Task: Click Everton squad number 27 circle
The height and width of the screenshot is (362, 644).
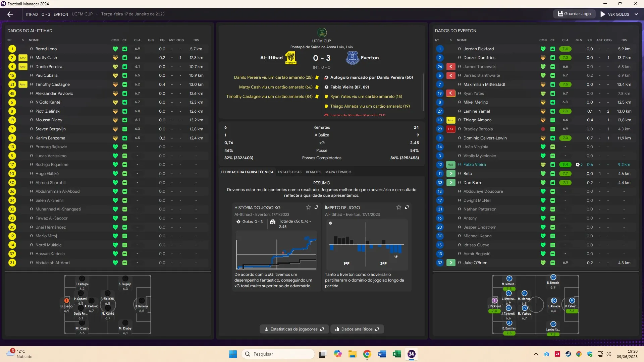Action: (x=440, y=111)
